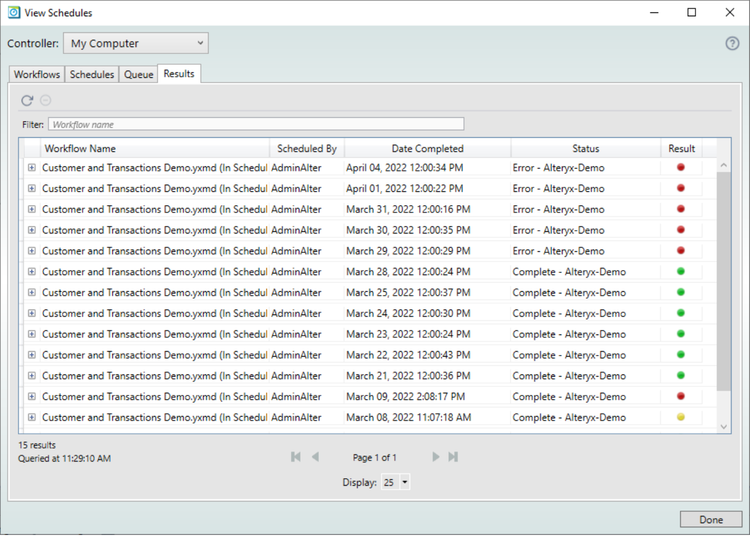Screen dimensions: 750x536
Task: Open the help question mark icon
Action: click(732, 44)
